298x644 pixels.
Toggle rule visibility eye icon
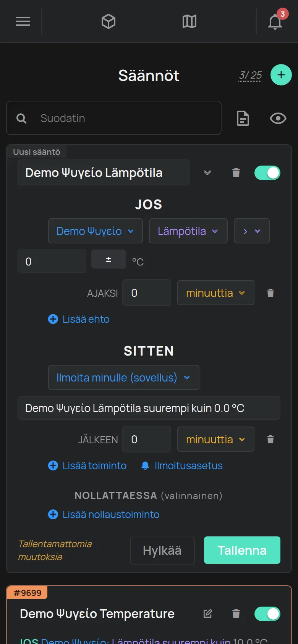[278, 118]
